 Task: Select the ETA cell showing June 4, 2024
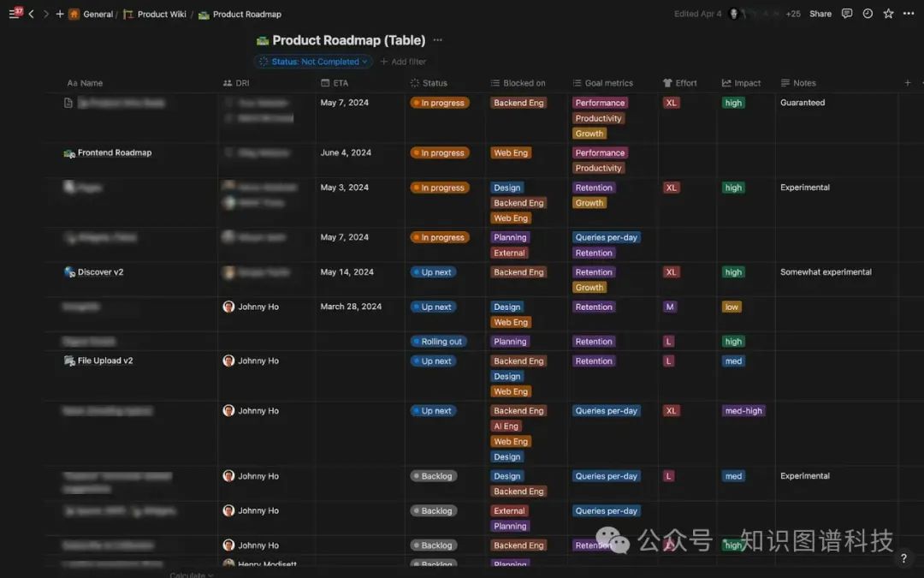[346, 152]
